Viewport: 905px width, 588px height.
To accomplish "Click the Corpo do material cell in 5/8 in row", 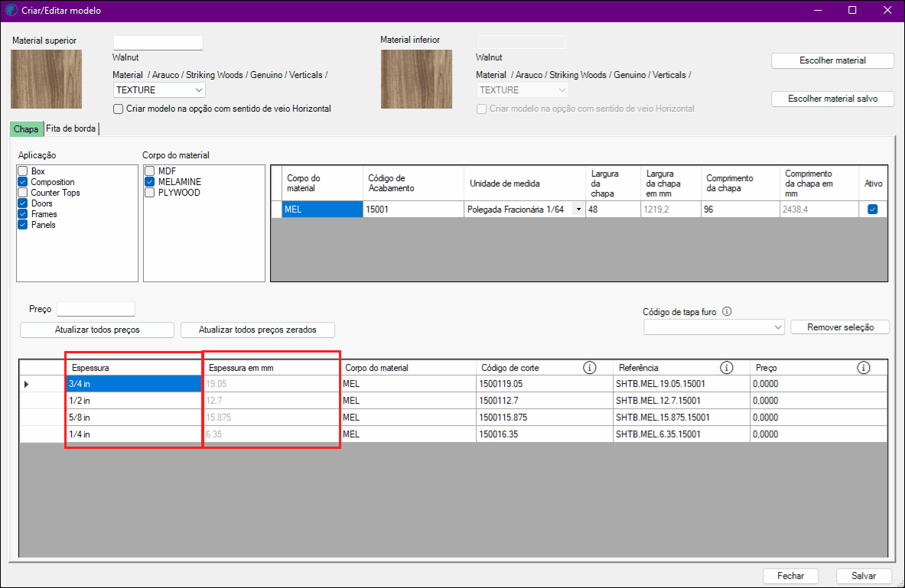I will [x=408, y=417].
